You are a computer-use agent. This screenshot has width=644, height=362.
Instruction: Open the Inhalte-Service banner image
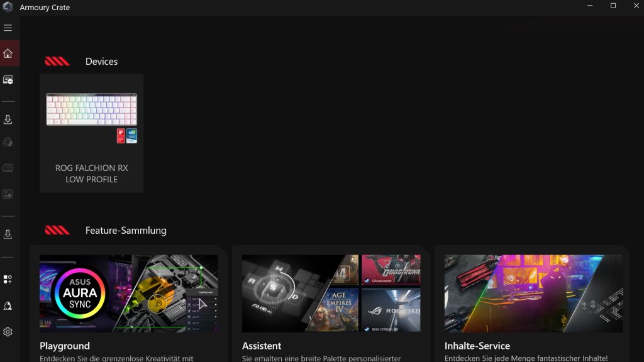pos(533,293)
